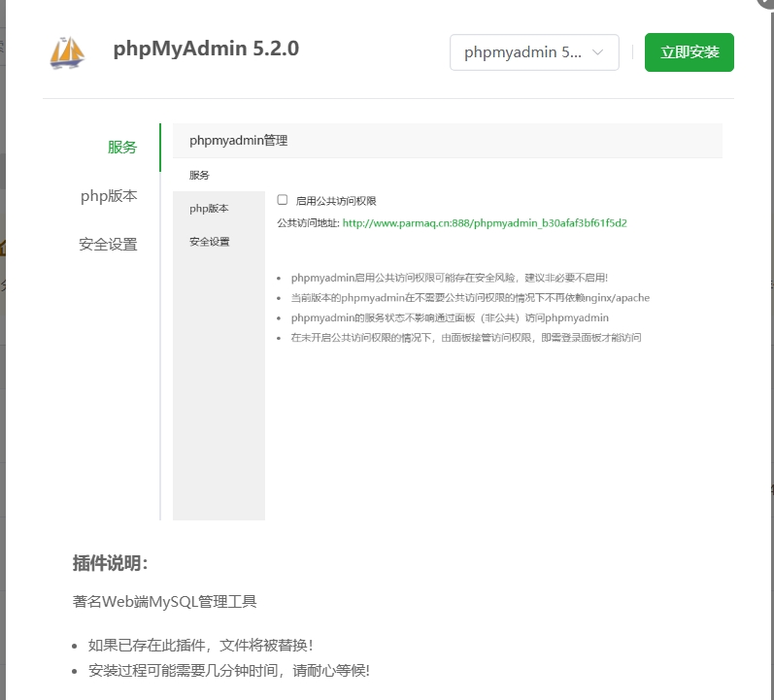Click the bullet 如果已存在此插件，文件将被替换
Viewport: 774px width, 700px height.
(x=200, y=646)
